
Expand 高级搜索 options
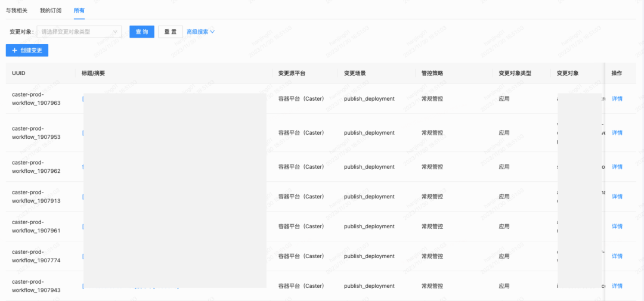pyautogui.click(x=201, y=32)
